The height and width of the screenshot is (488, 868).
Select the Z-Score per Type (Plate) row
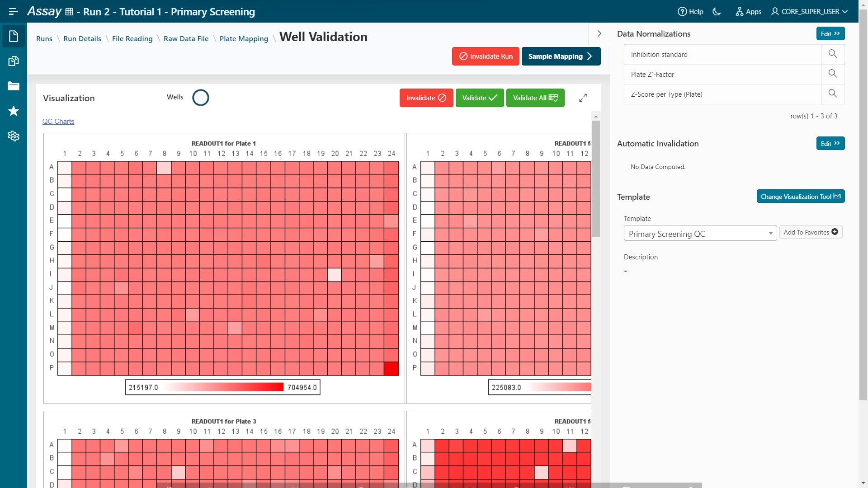(722, 94)
